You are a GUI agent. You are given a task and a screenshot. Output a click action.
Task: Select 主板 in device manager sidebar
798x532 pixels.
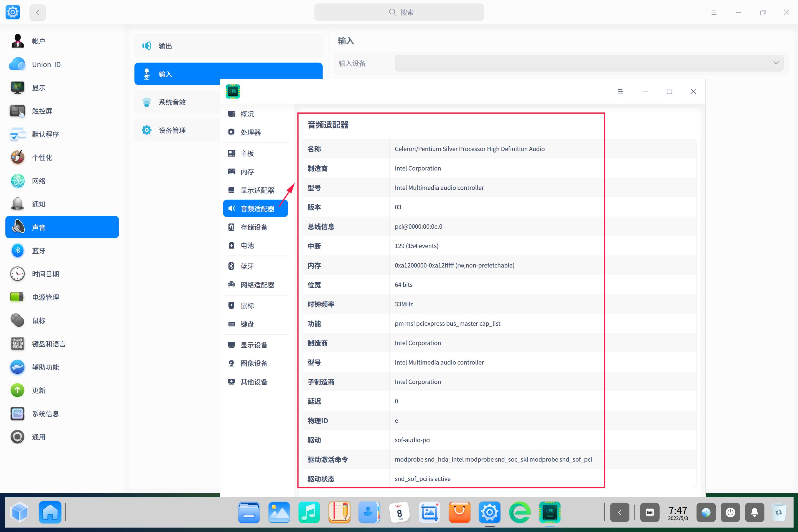tap(247, 153)
